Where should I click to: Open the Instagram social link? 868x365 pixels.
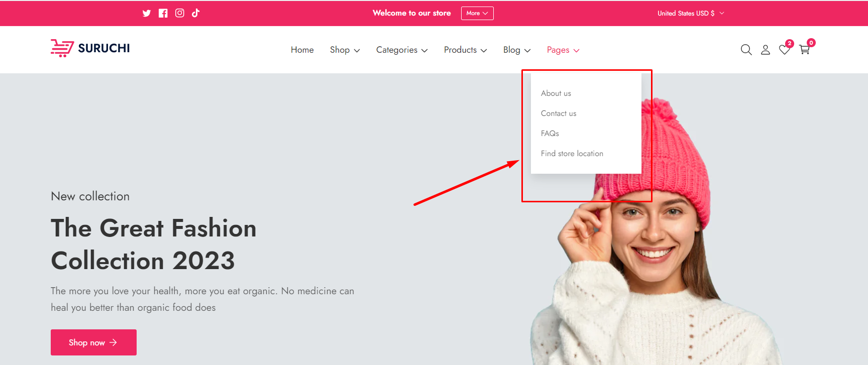[x=180, y=13]
